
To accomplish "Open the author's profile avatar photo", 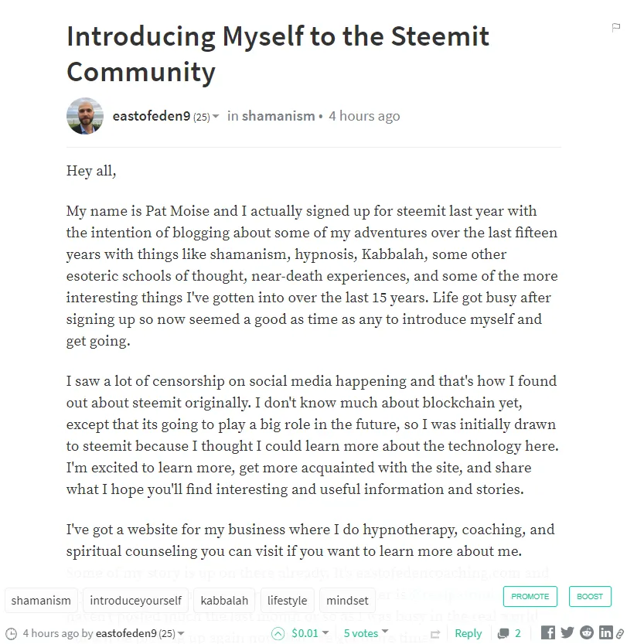I will [x=85, y=116].
